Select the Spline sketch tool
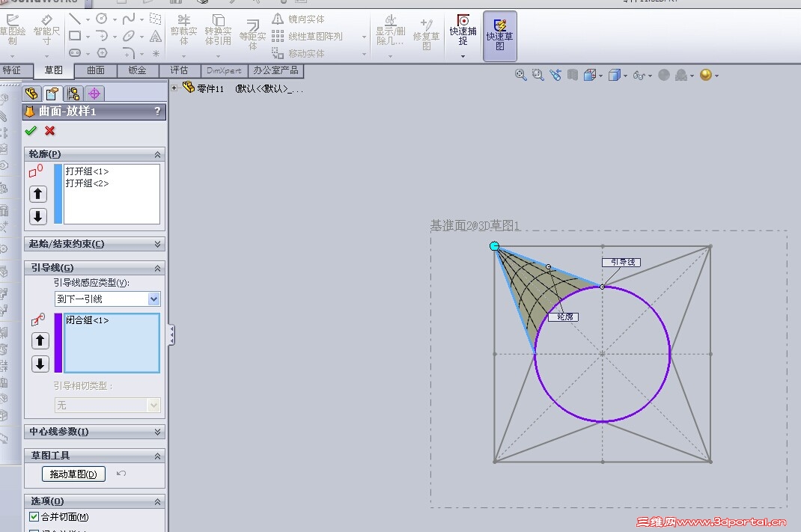 point(129,19)
